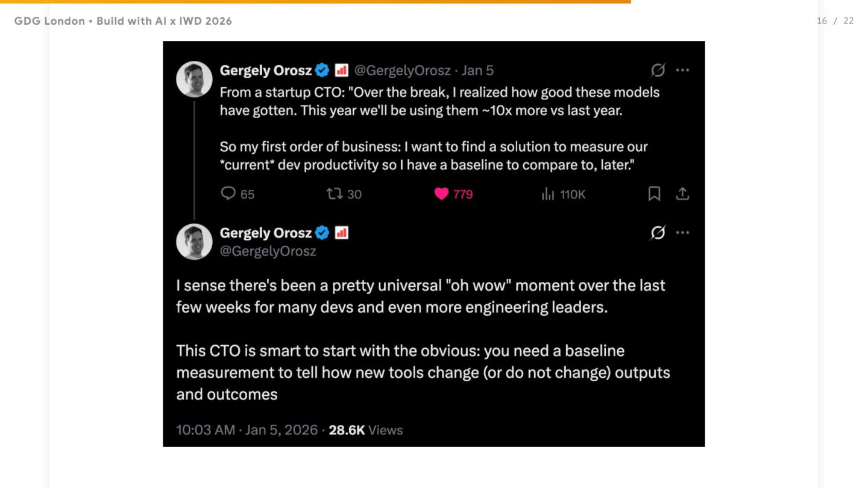Viewport: 868px width, 488px height.
Task: Open second tweet's author avatar
Action: point(194,242)
